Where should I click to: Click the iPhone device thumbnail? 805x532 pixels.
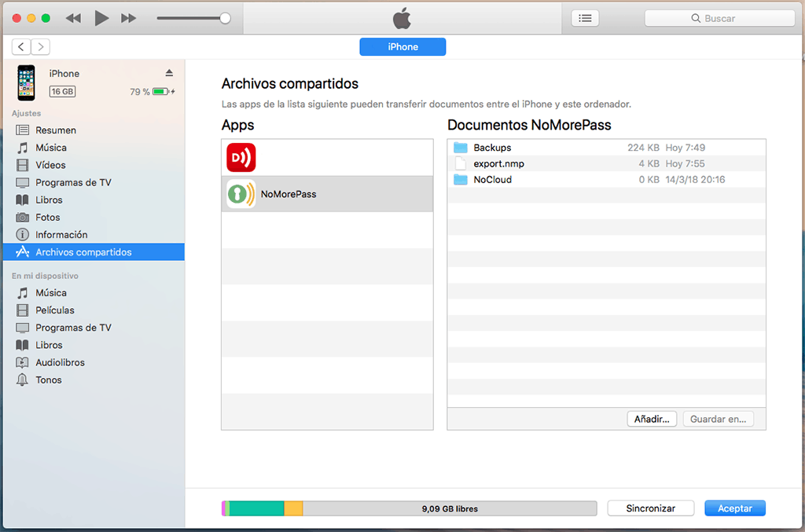(26, 83)
